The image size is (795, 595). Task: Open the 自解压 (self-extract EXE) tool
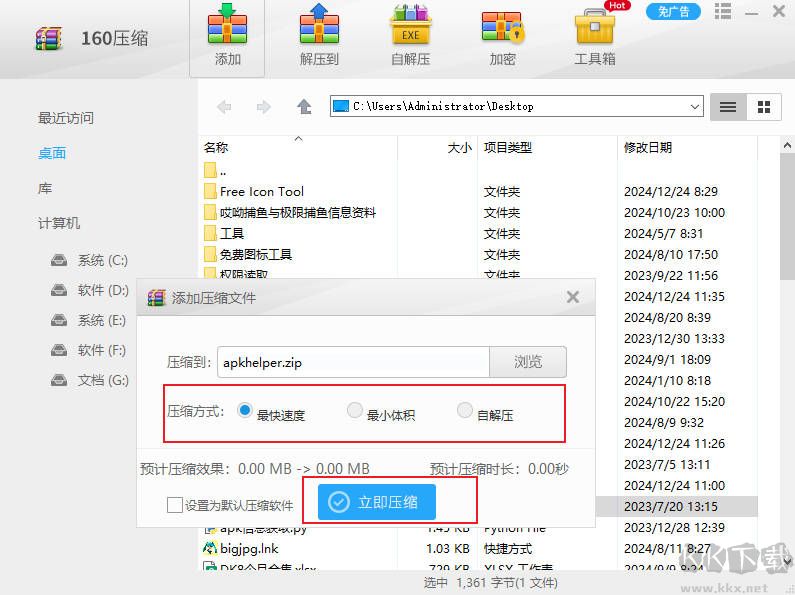tap(410, 36)
